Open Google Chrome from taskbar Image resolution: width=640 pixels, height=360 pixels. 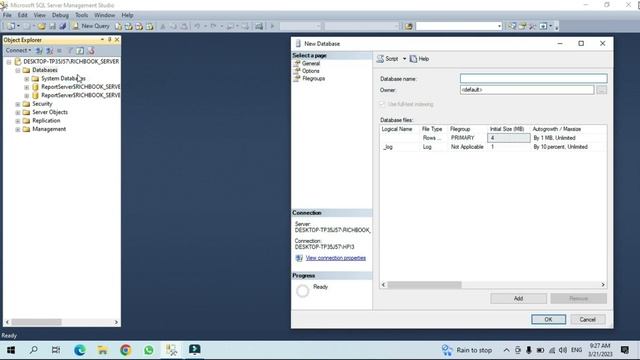[x=126, y=350]
